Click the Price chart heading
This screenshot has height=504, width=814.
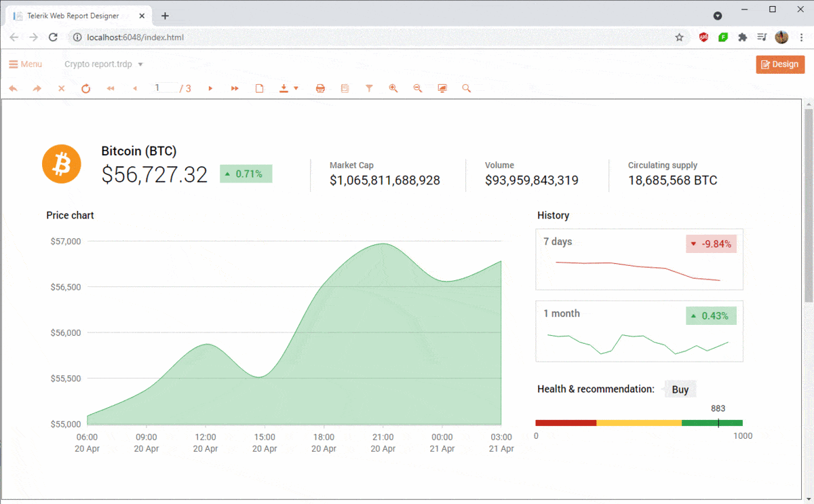tap(70, 215)
